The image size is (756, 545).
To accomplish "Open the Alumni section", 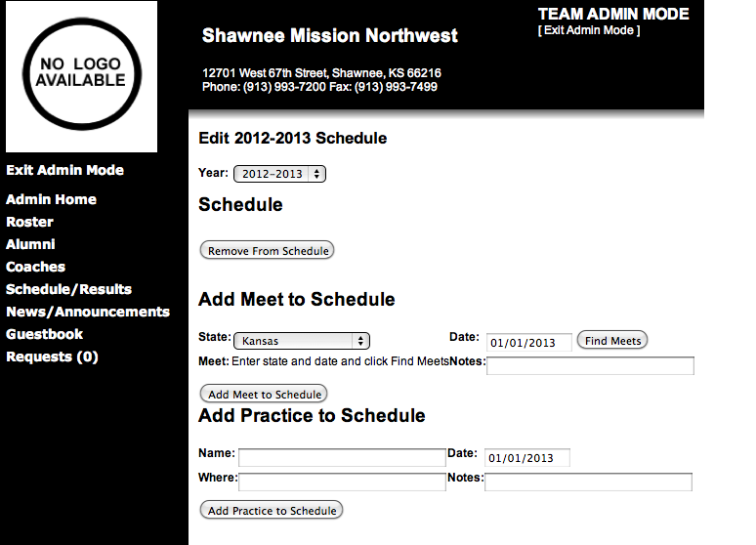I will [30, 244].
